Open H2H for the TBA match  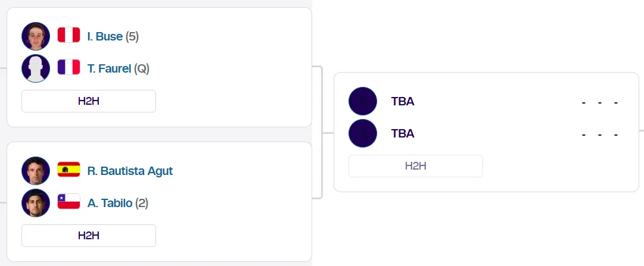(416, 166)
